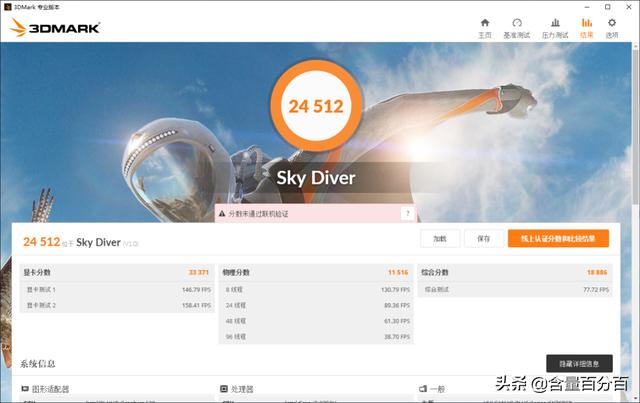Click the Sky Diver title banner
Image resolution: width=640 pixels, height=403 pixels.
[x=316, y=178]
